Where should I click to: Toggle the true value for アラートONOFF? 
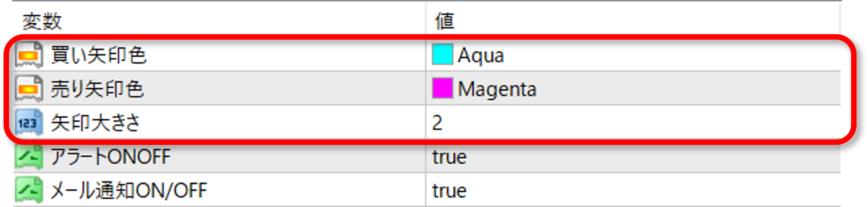(449, 157)
